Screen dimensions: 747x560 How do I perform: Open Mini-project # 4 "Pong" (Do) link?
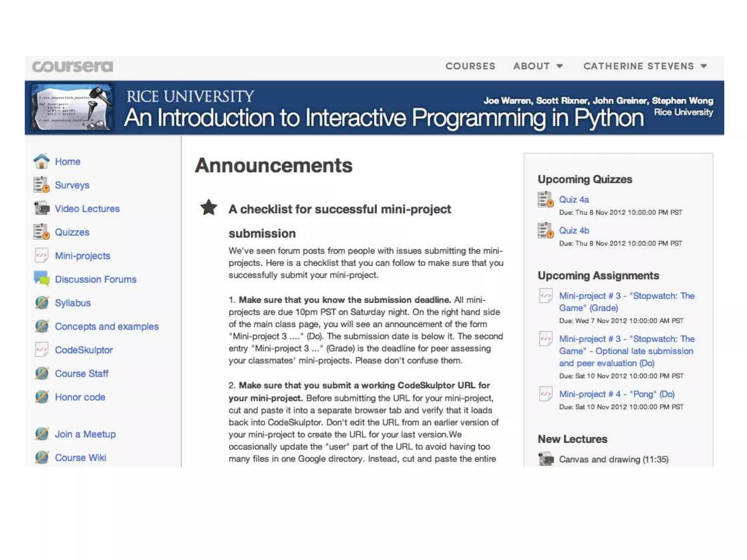[617, 394]
